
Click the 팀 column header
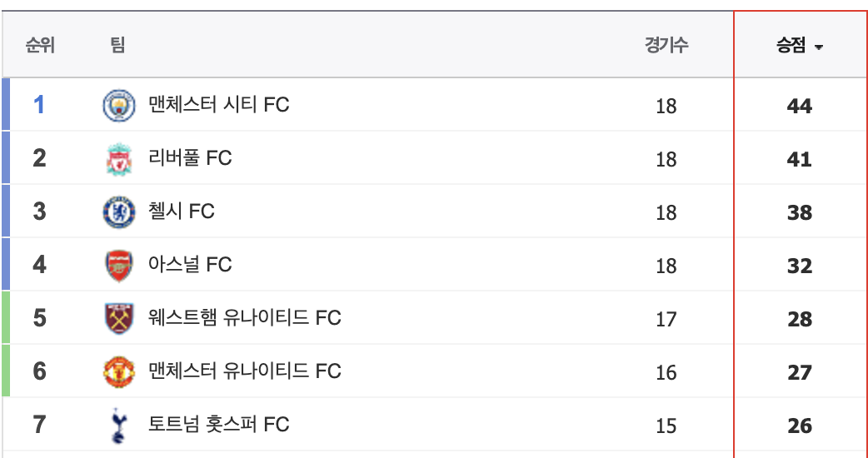(117, 45)
